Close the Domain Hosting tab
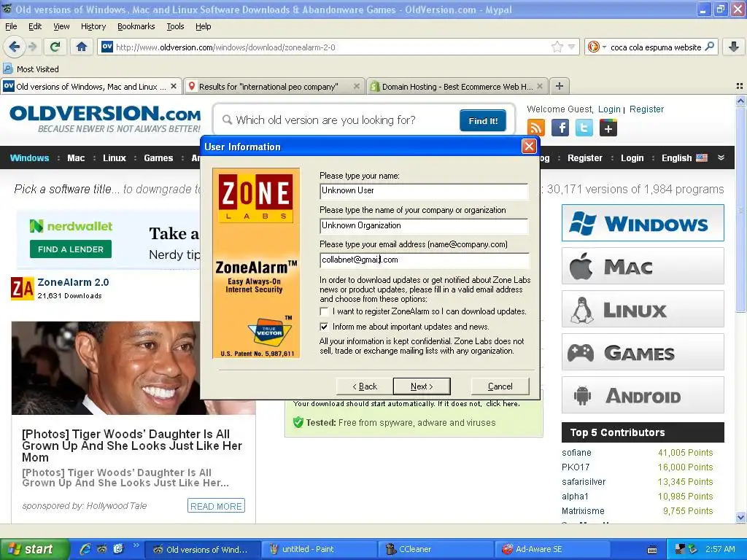Viewport: 747px width, 560px height. 540,86
